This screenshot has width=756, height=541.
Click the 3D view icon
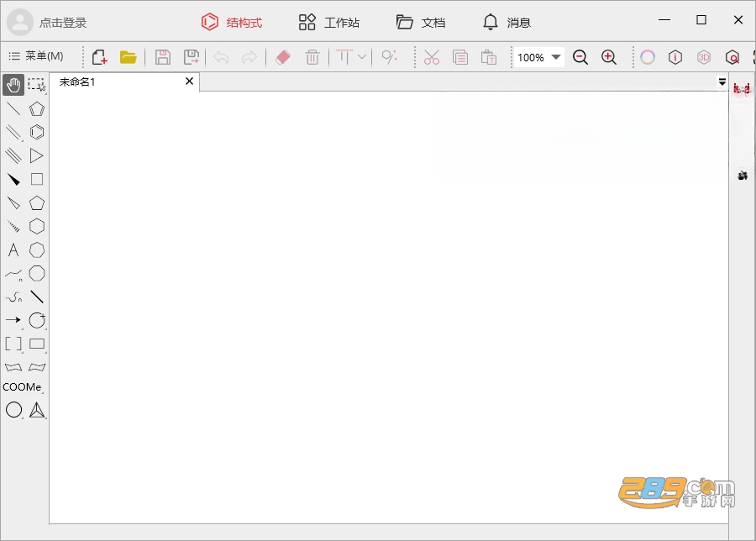(x=704, y=57)
